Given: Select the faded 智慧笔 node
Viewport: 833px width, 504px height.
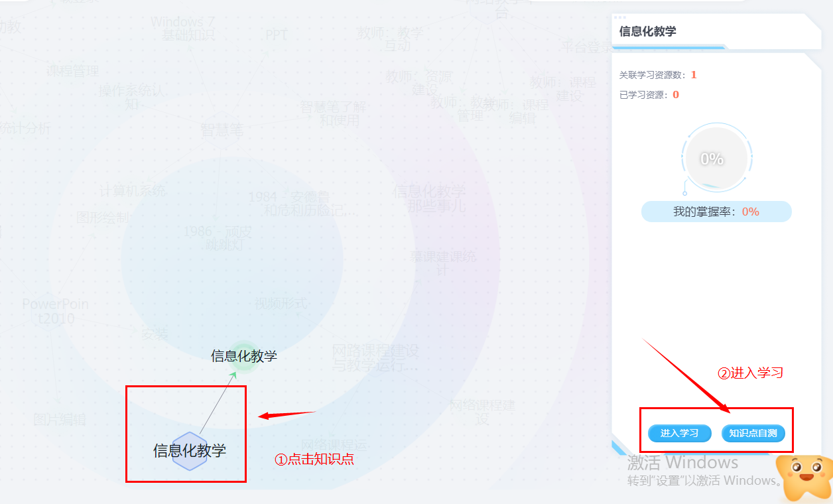Looking at the screenshot, I should coord(222,131).
